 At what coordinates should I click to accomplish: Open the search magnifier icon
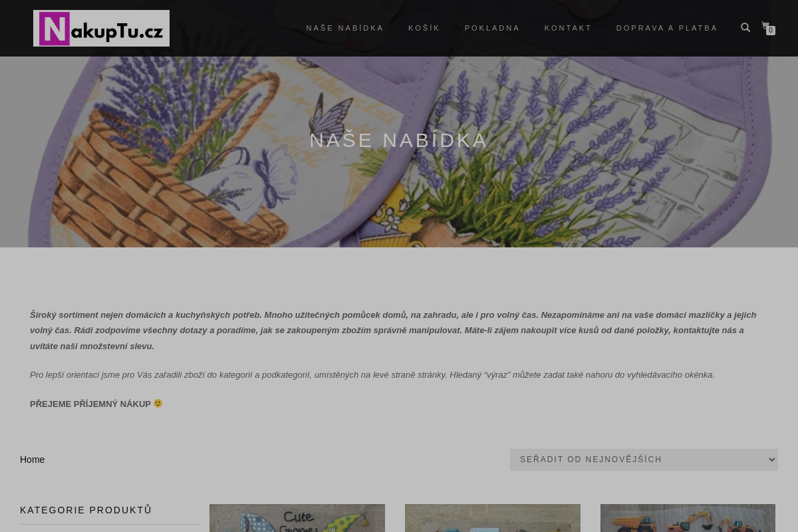point(745,27)
